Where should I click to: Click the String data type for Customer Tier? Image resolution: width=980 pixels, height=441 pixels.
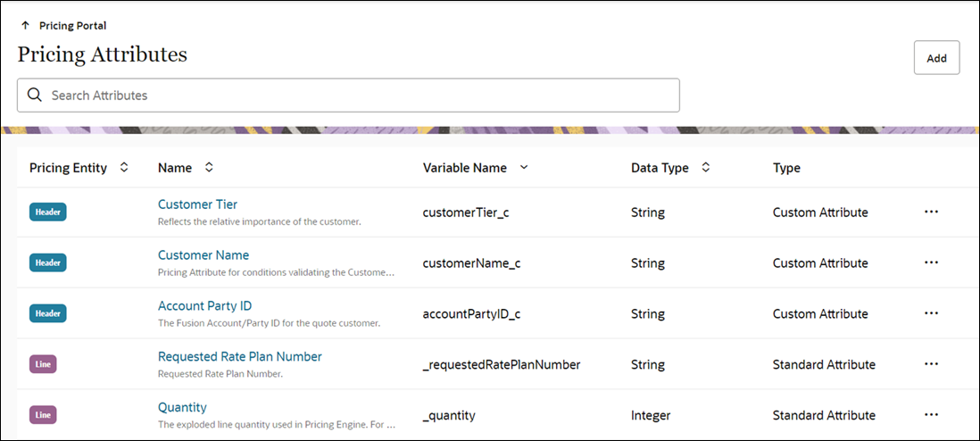[647, 212]
